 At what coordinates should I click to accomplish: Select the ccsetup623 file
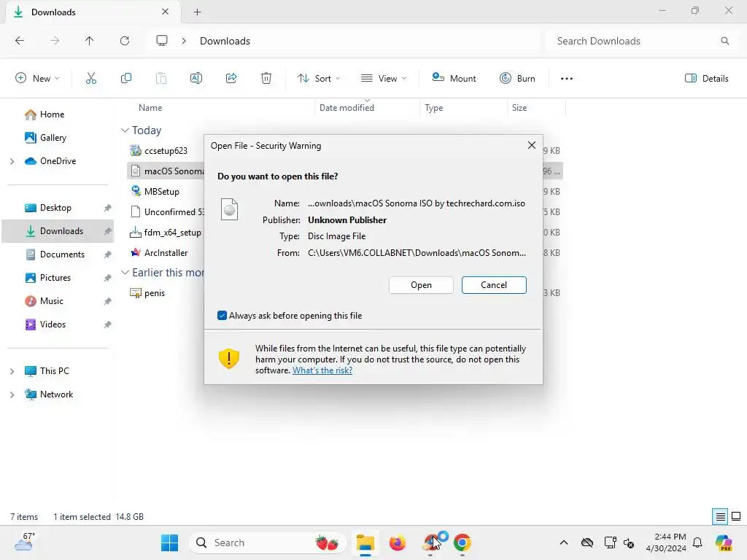[x=166, y=150]
